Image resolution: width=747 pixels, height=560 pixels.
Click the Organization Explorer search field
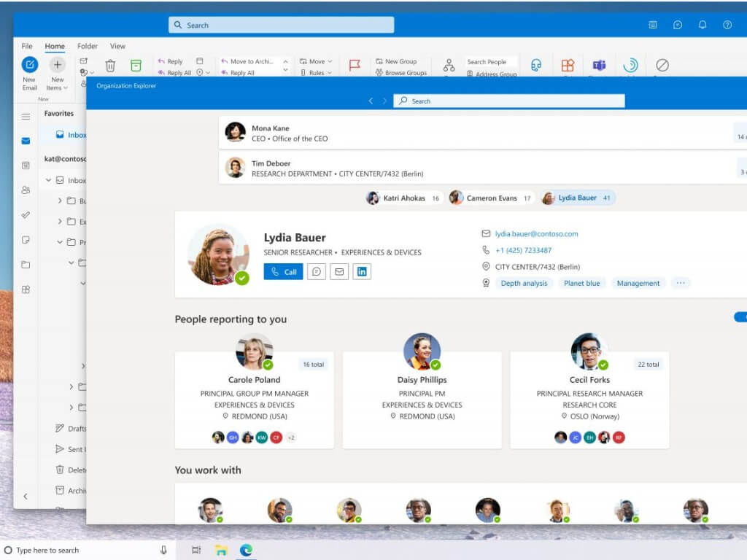(509, 101)
